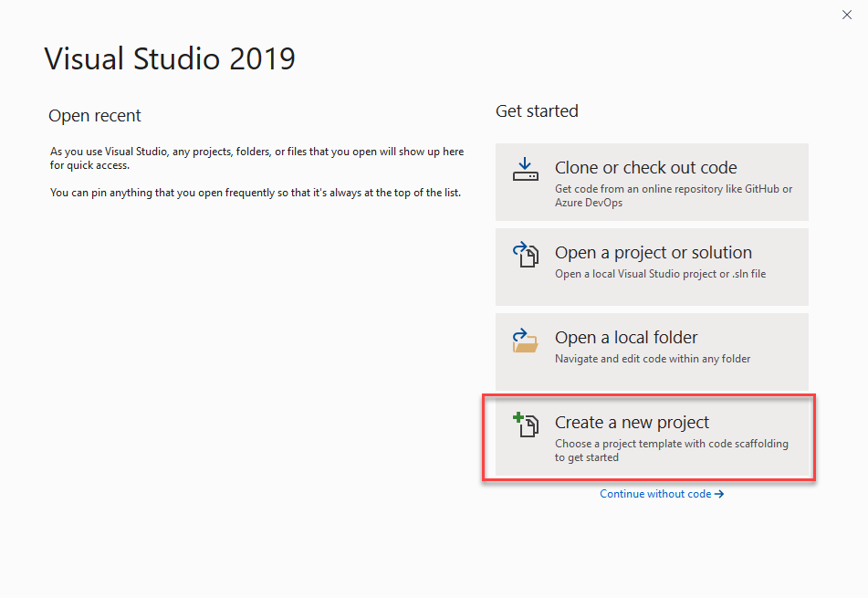868x598 pixels.
Task: Close the Visual Studio 2019 start window
Action: click(x=847, y=15)
